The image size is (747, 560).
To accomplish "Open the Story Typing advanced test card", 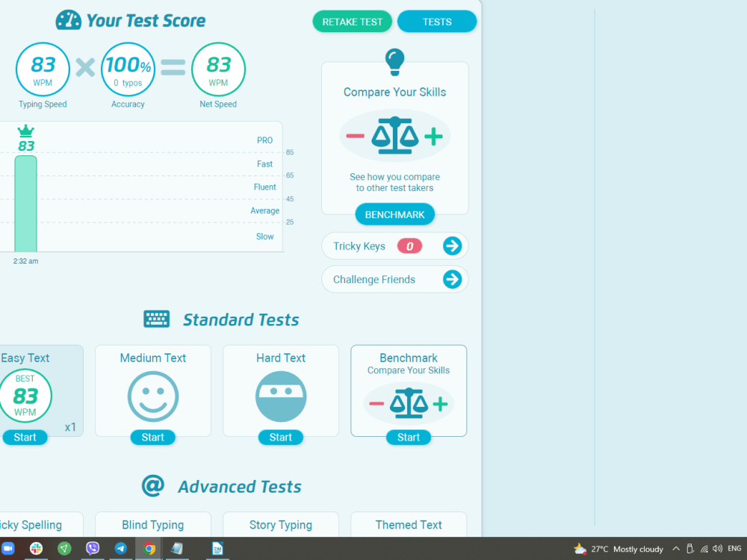I will tap(281, 524).
